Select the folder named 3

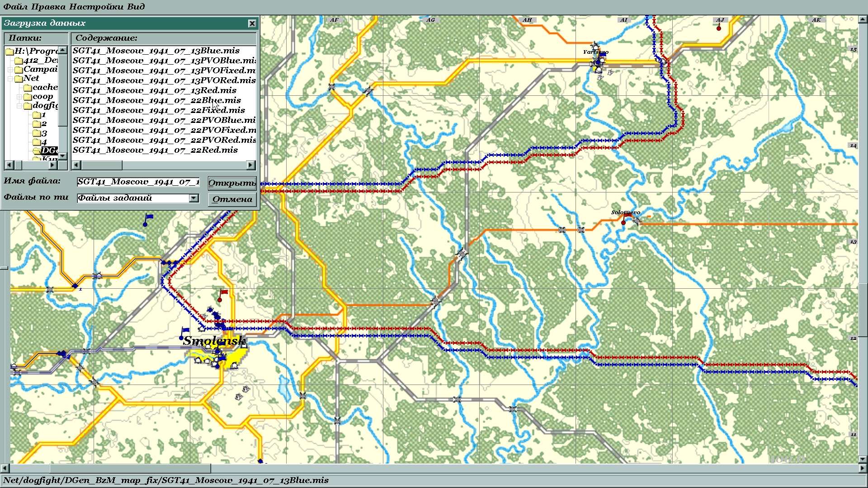pos(44,133)
